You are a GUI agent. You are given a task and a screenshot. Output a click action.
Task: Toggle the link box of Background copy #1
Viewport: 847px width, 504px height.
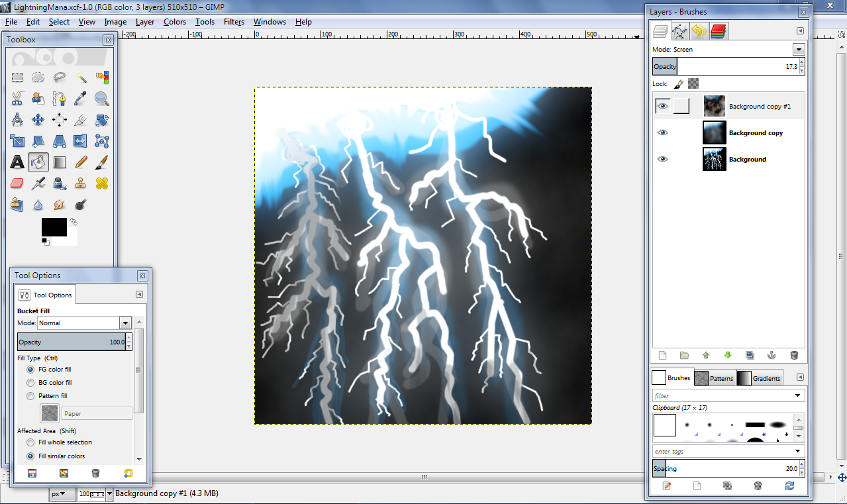tap(681, 106)
